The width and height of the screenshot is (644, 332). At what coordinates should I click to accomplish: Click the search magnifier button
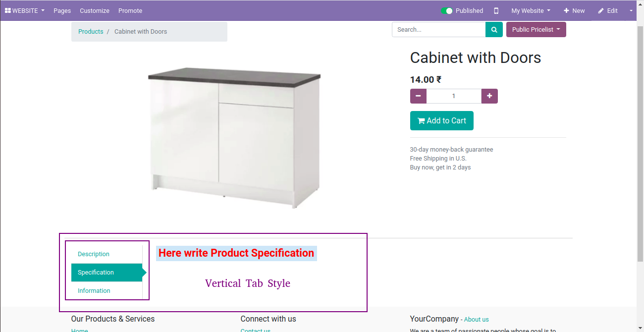click(494, 30)
